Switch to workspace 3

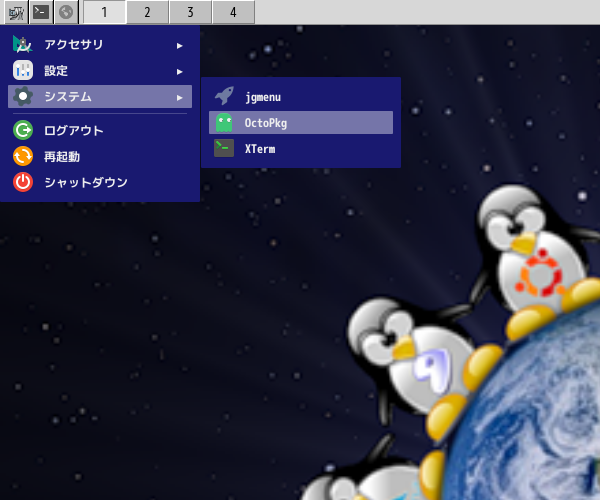(190, 13)
